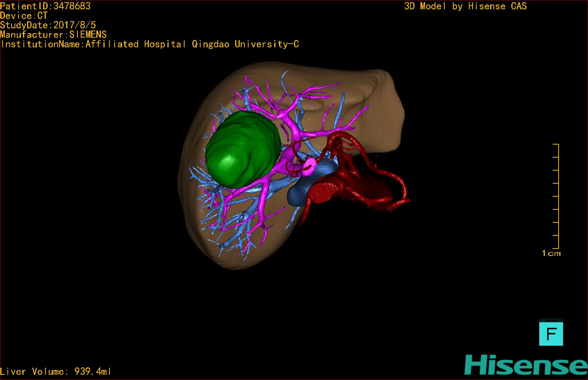Click the "Device:CT" label
Viewport: 588px width, 380px height.
click(24, 16)
